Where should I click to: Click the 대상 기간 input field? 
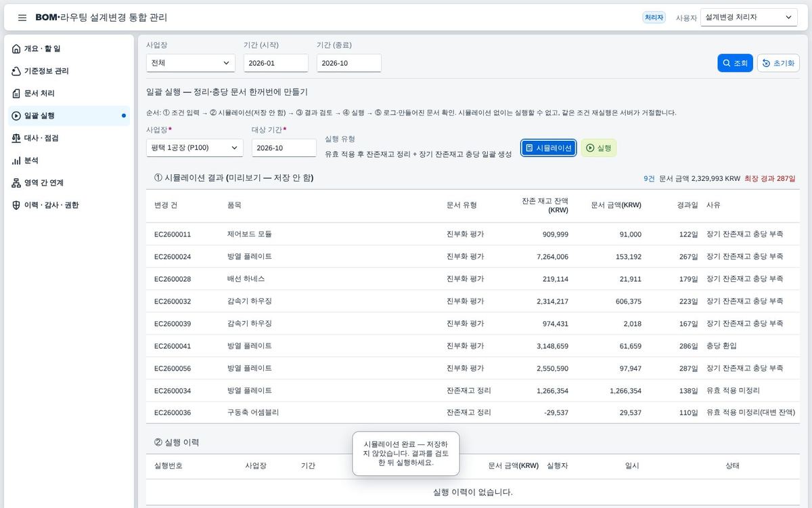pyautogui.click(x=284, y=148)
